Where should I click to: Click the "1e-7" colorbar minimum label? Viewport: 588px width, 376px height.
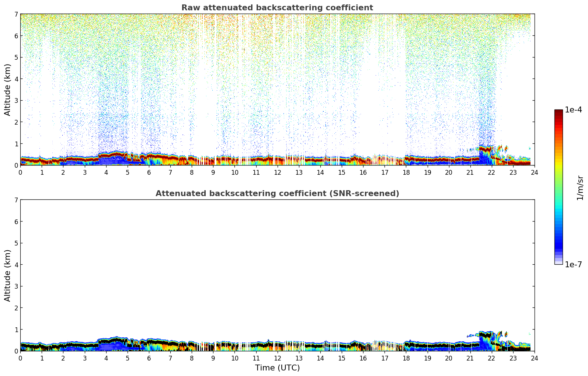(x=573, y=265)
